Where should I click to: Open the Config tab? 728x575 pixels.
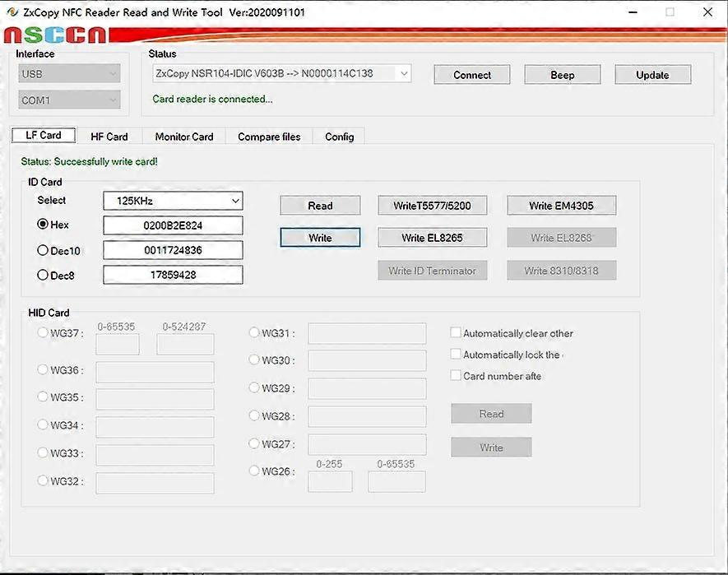[339, 137]
